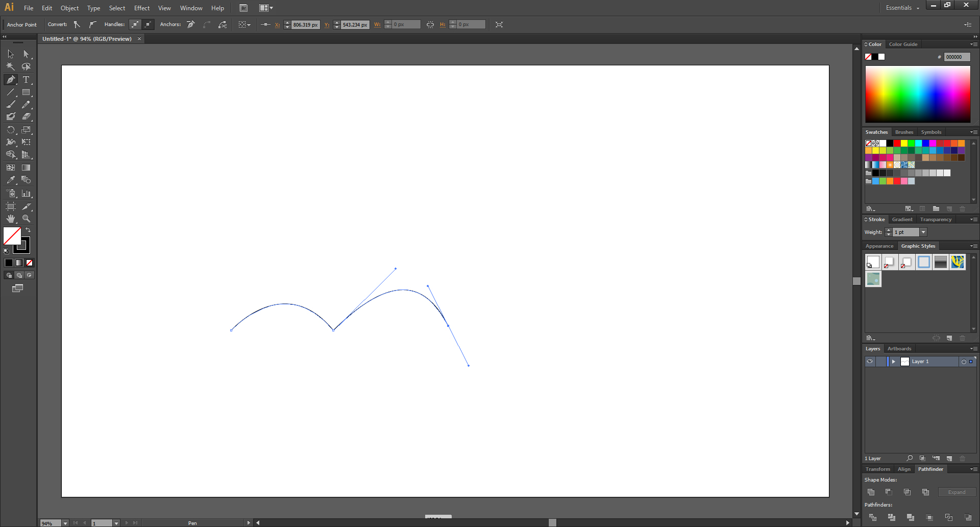The height and width of the screenshot is (527, 980).
Task: Click Unite shape mode in Pathfinder
Action: (x=871, y=492)
